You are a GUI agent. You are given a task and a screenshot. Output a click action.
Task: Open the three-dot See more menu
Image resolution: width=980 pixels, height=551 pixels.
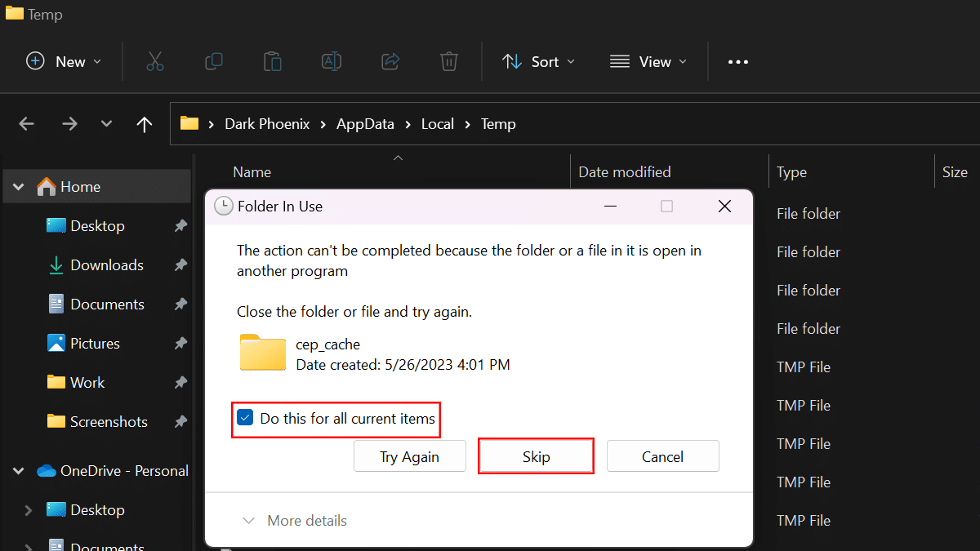[738, 62]
